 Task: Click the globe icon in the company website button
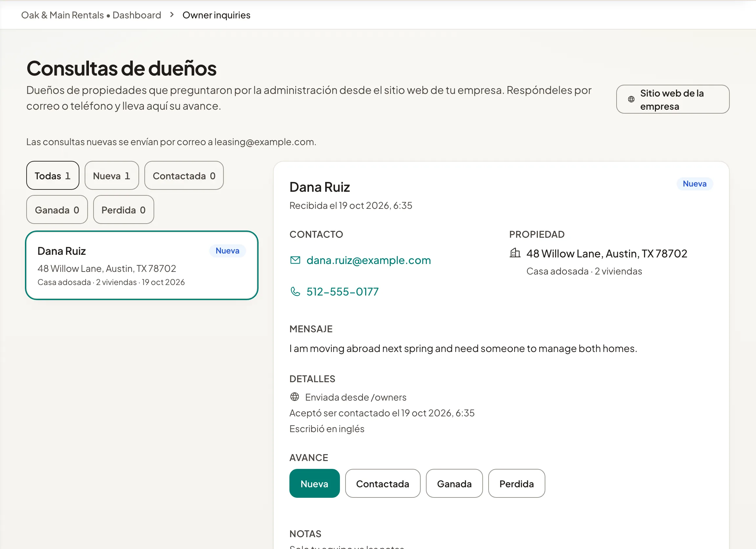631,99
